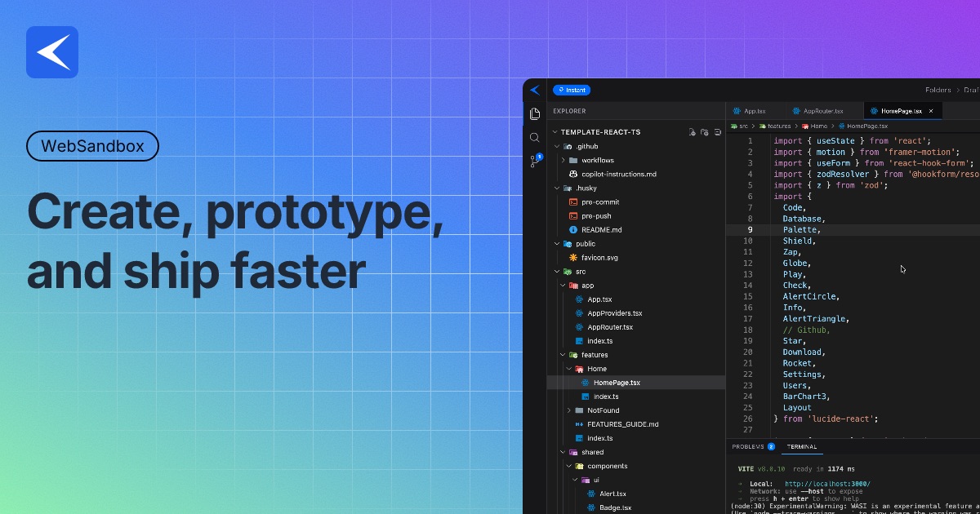Open Source Control icon with badge
The height and width of the screenshot is (514, 980).
535,161
